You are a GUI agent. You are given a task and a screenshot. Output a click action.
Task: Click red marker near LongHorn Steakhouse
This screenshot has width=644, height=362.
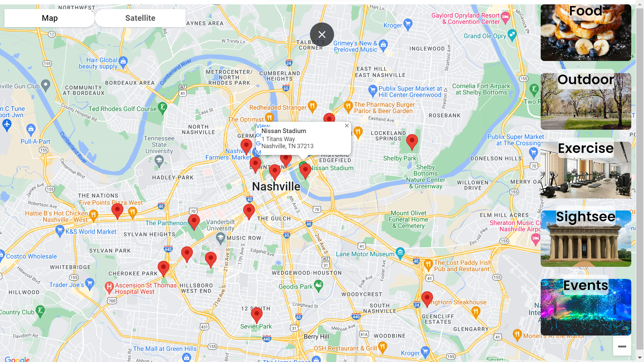point(427,298)
